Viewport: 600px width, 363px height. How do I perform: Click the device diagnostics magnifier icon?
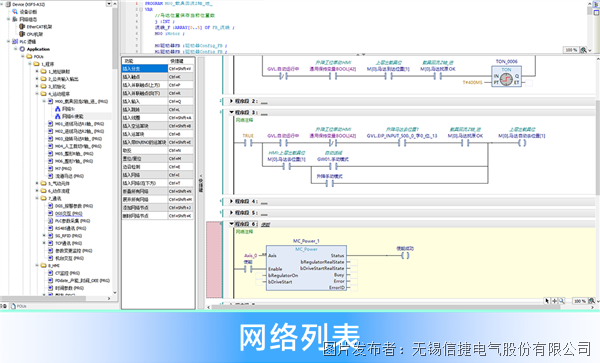15,12
